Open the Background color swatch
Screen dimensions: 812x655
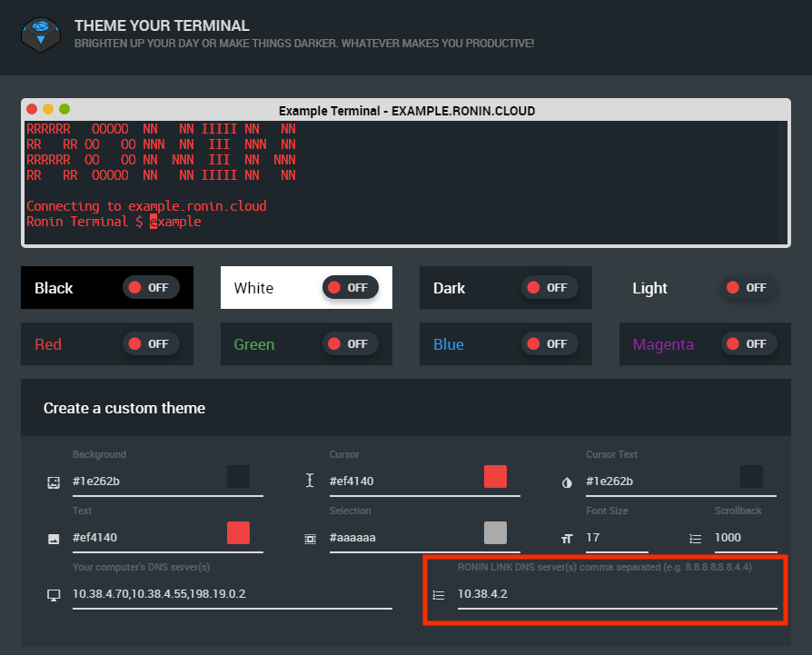click(x=238, y=476)
